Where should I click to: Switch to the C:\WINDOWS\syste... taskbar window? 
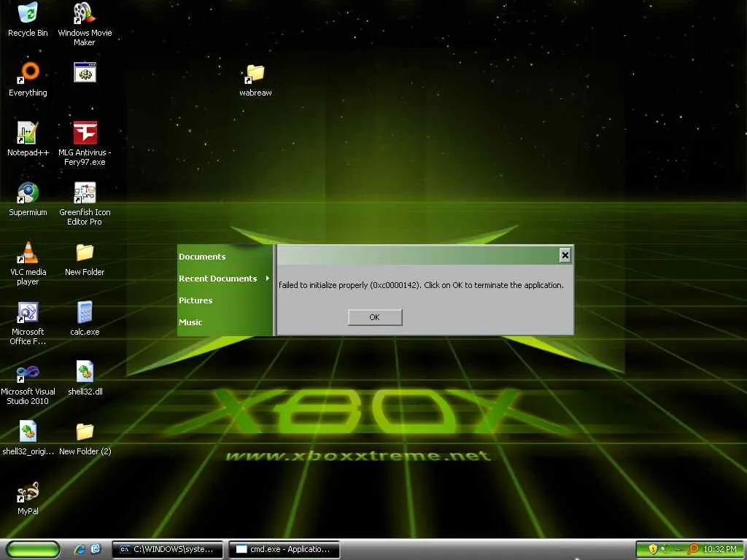pos(168,549)
